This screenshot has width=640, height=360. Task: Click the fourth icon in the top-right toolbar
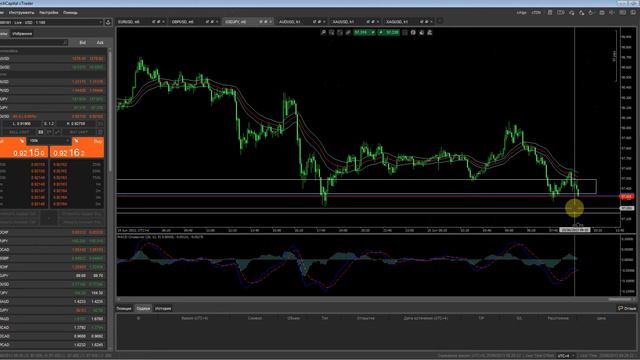click(581, 13)
